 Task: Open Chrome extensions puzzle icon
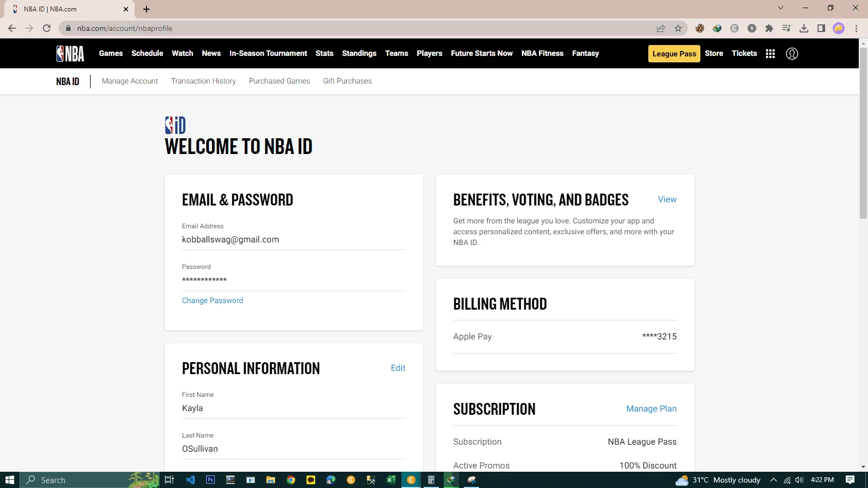(x=769, y=28)
